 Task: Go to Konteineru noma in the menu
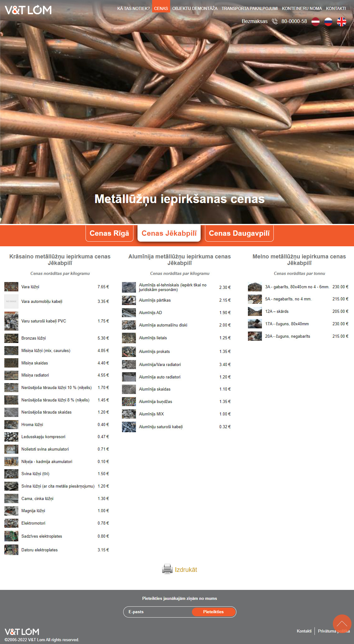click(302, 8)
